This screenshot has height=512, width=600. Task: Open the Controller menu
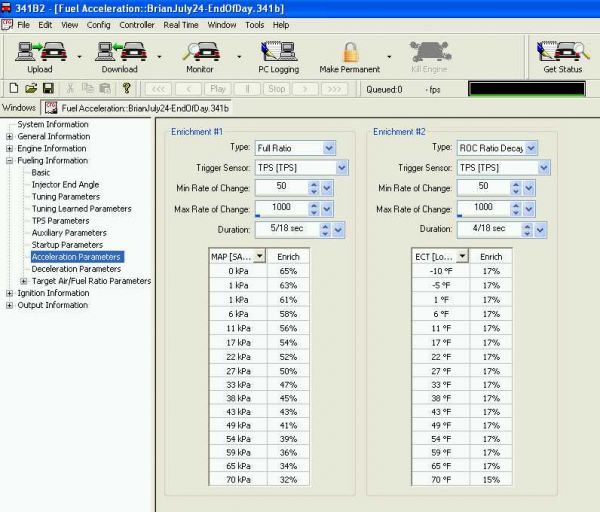coord(137,24)
